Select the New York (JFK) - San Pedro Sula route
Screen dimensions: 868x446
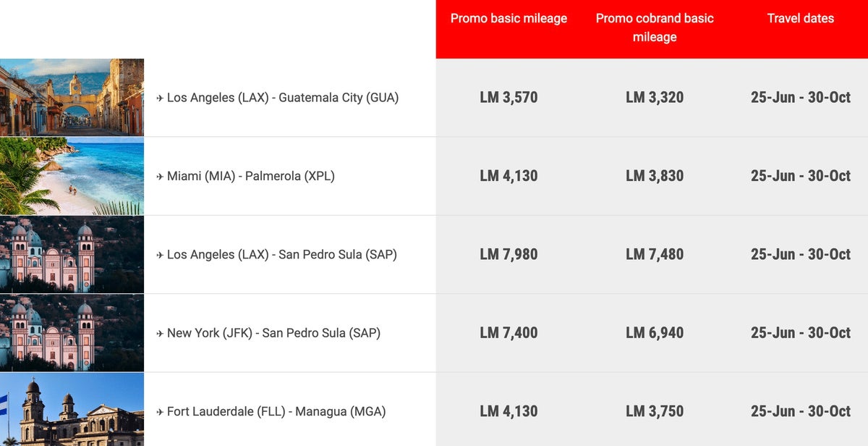pos(273,333)
